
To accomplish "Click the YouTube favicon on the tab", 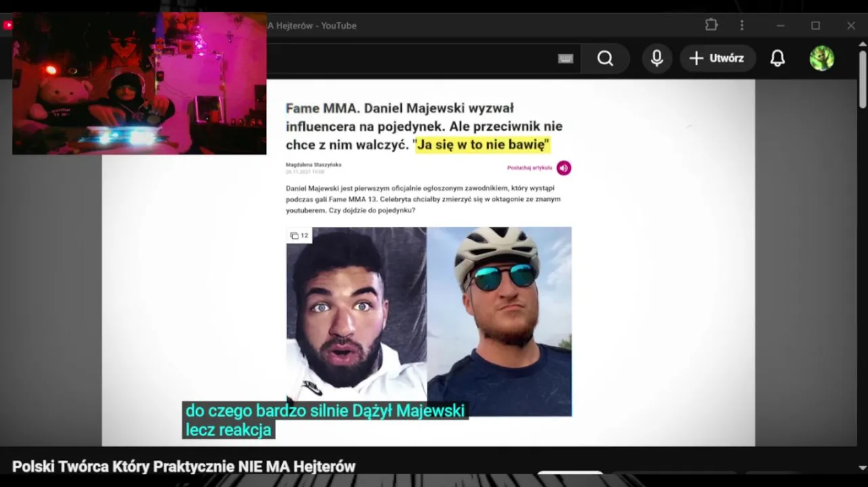I will [7, 25].
